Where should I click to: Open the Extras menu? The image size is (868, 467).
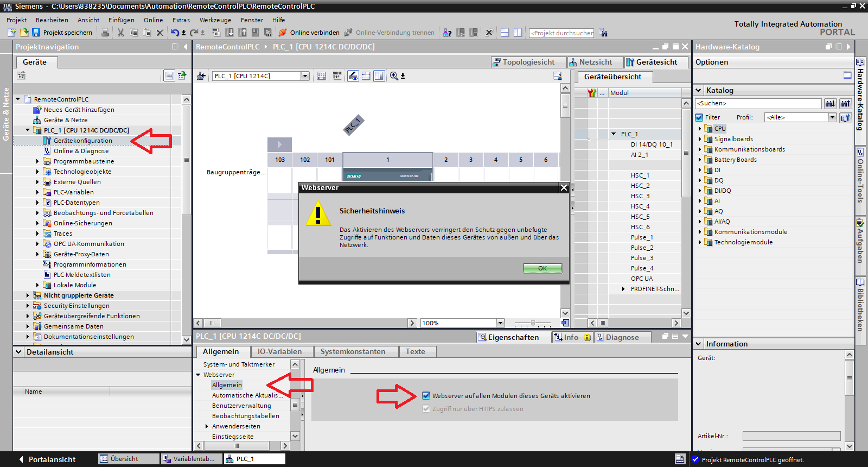181,20
